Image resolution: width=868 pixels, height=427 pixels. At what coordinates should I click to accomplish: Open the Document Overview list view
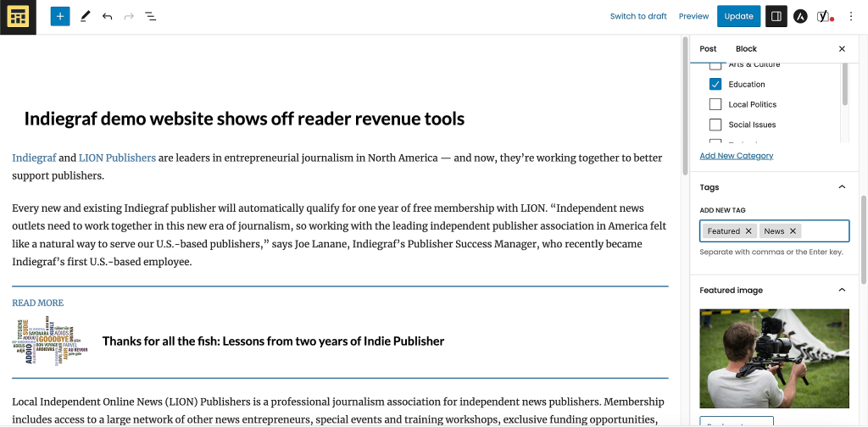point(150,16)
